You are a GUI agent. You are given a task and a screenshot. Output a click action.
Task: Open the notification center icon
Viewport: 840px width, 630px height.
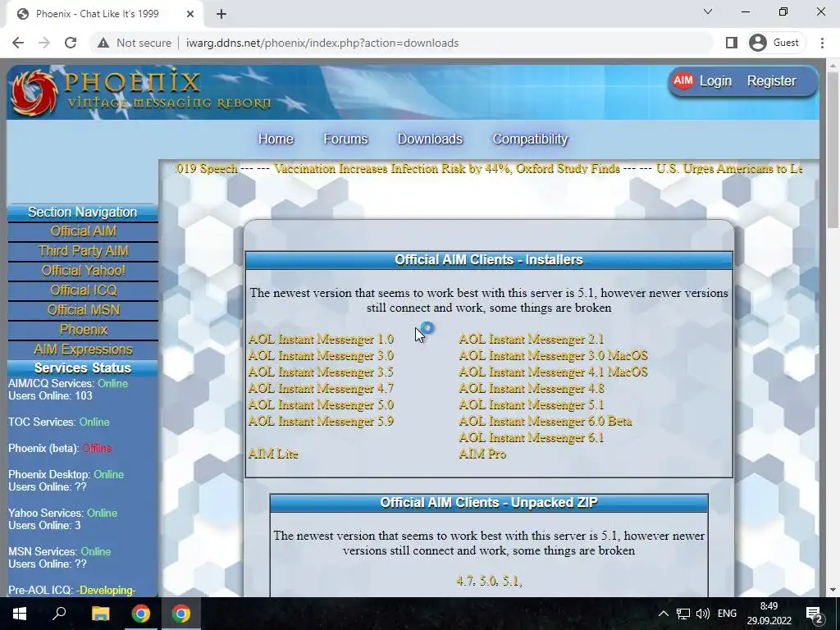pos(815,614)
